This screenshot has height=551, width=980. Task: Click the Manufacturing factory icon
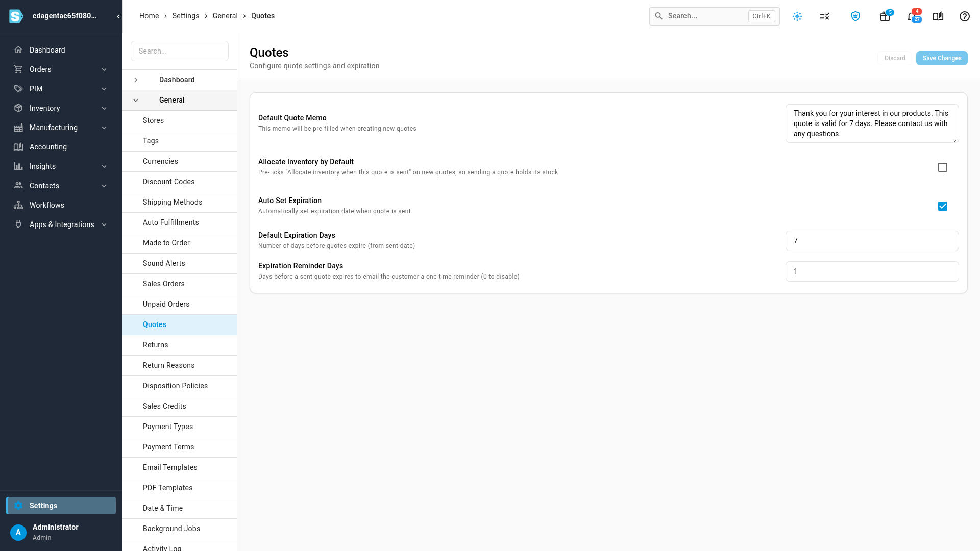18,128
